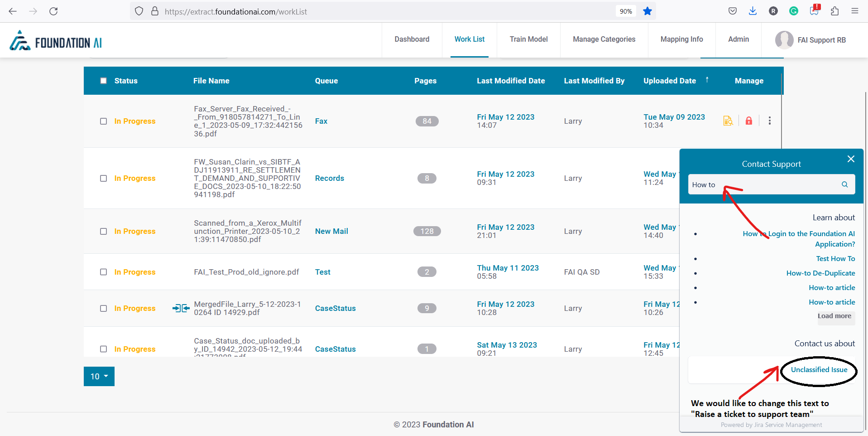Toggle the Uploaded Date sort arrow
The width and height of the screenshot is (868, 436).
point(707,80)
